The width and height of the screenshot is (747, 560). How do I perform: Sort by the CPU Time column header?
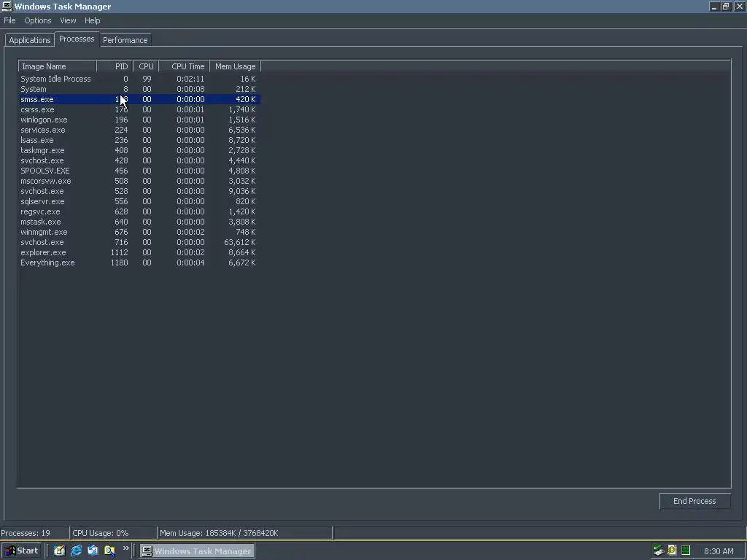(x=185, y=66)
